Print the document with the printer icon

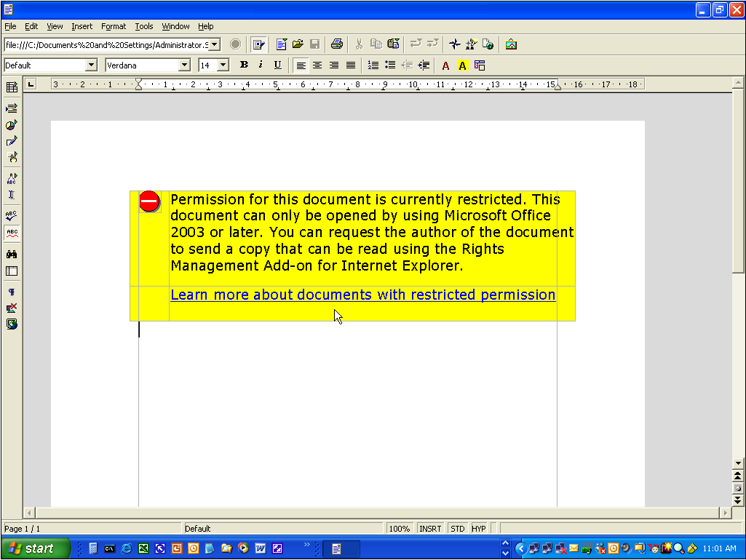point(337,44)
